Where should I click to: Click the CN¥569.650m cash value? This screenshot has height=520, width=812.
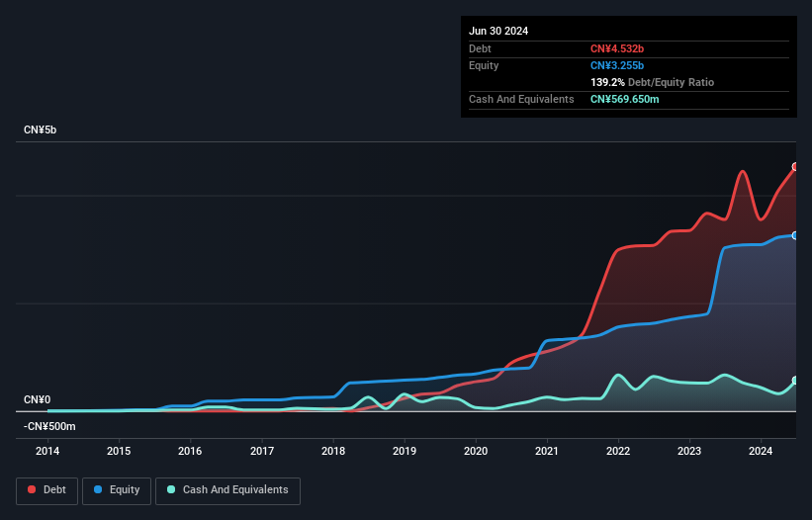pos(624,99)
